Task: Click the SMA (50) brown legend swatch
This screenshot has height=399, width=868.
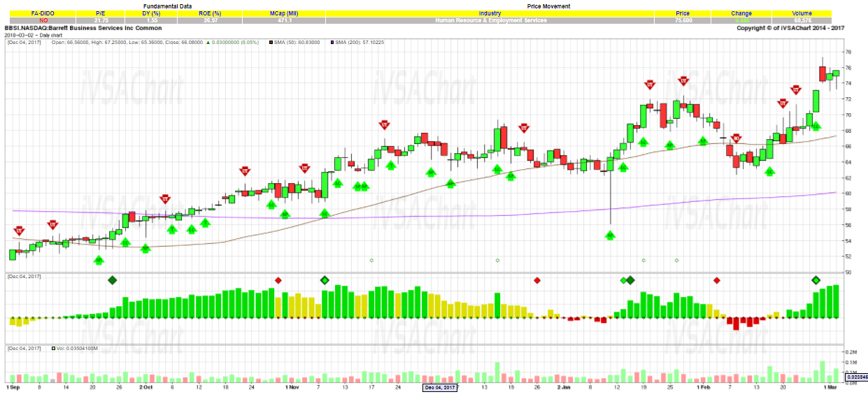Action: coord(271,43)
